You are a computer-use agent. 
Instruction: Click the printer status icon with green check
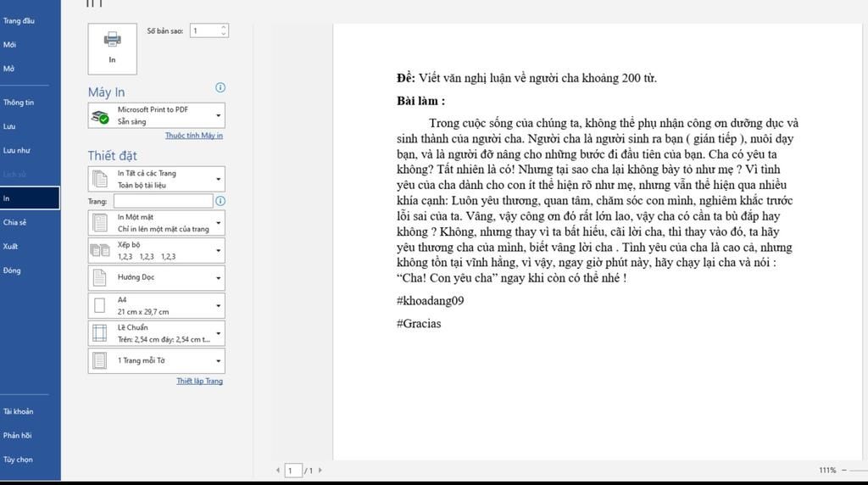100,117
